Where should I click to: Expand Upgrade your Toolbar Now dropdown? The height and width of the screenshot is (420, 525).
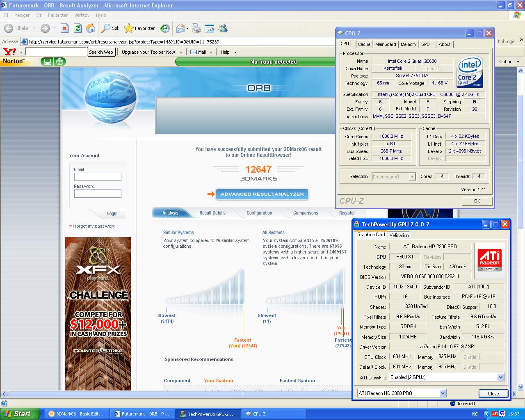[181, 52]
